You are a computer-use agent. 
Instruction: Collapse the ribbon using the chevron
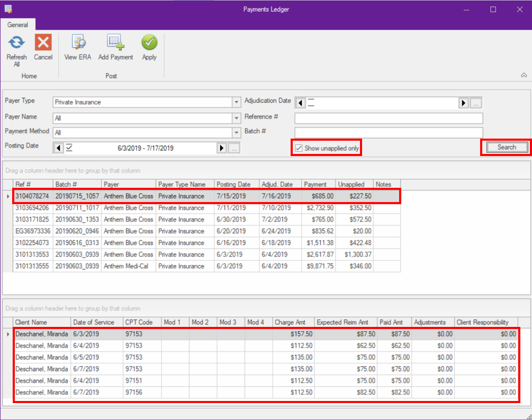tap(524, 76)
